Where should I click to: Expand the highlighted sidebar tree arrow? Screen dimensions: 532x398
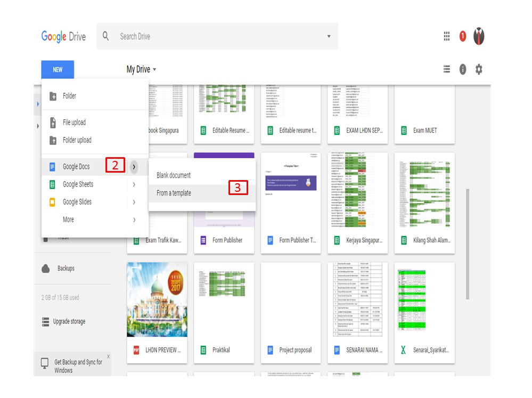click(x=38, y=104)
